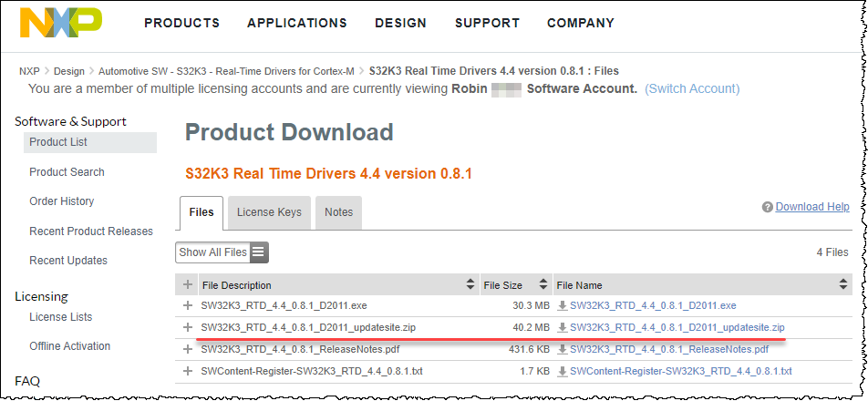This screenshot has width=868, height=401.
Task: Click the Software & Support sidebar heading
Action: pos(70,121)
